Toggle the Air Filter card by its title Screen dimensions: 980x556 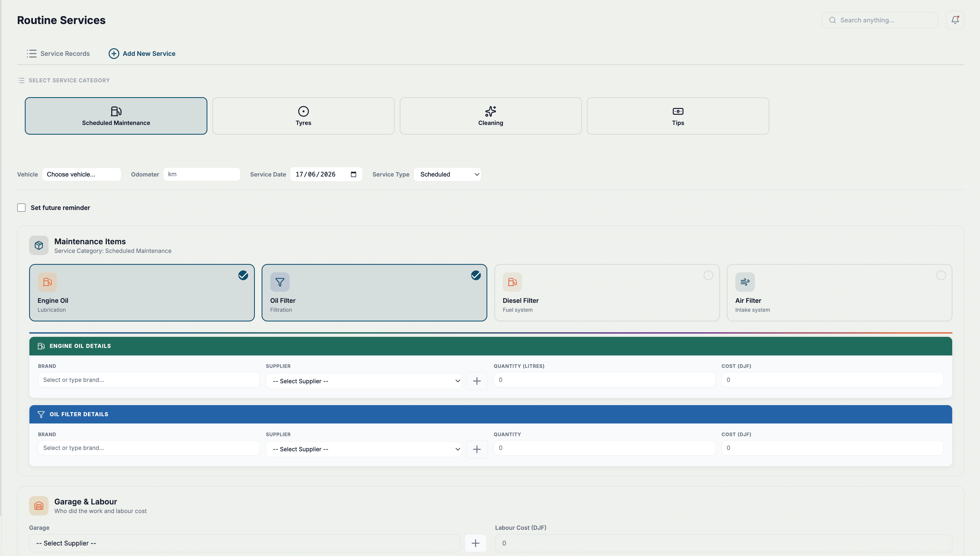point(748,300)
